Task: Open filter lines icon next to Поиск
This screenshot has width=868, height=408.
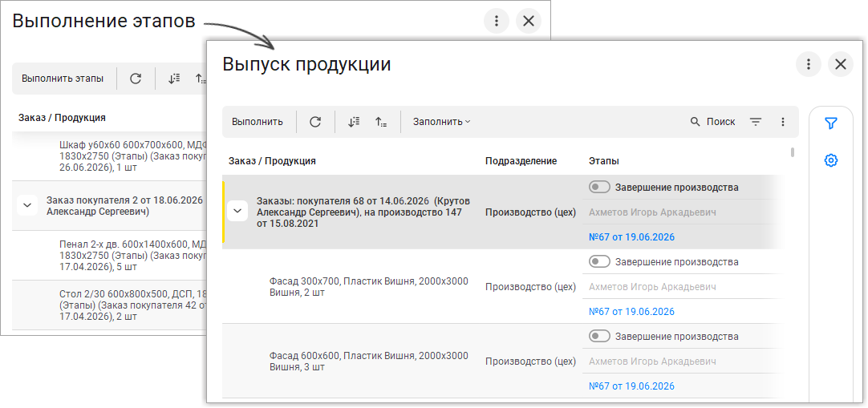Action: 756,122
